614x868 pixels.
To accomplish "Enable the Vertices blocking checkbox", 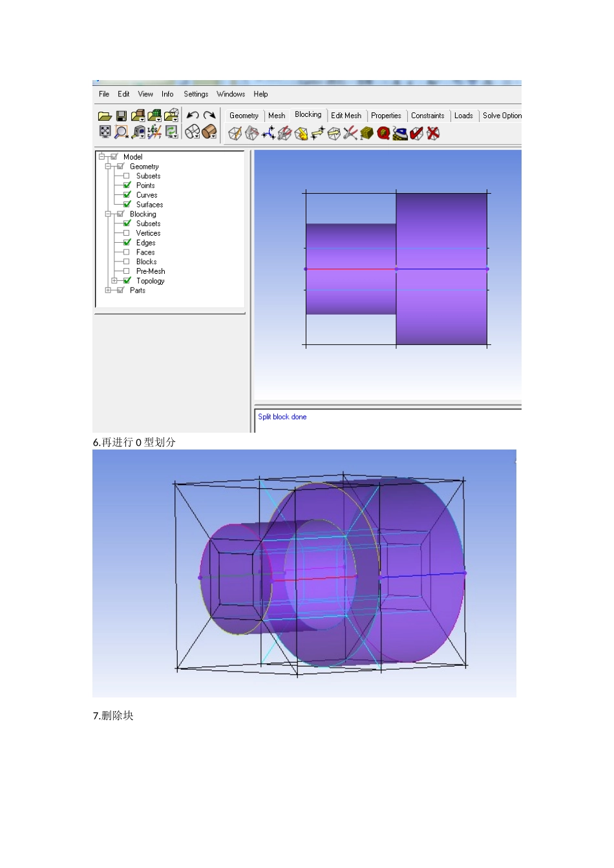I will pos(127,233).
